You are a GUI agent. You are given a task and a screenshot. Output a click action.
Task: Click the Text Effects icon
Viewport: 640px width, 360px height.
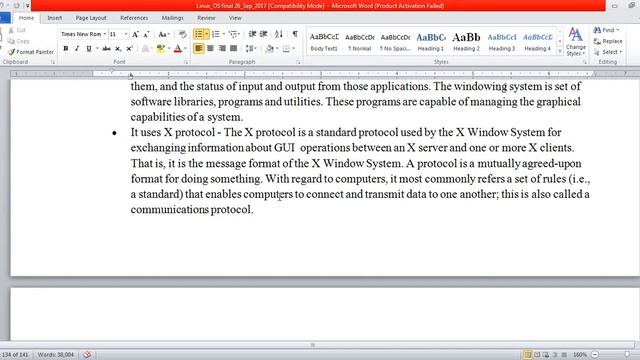click(145, 49)
